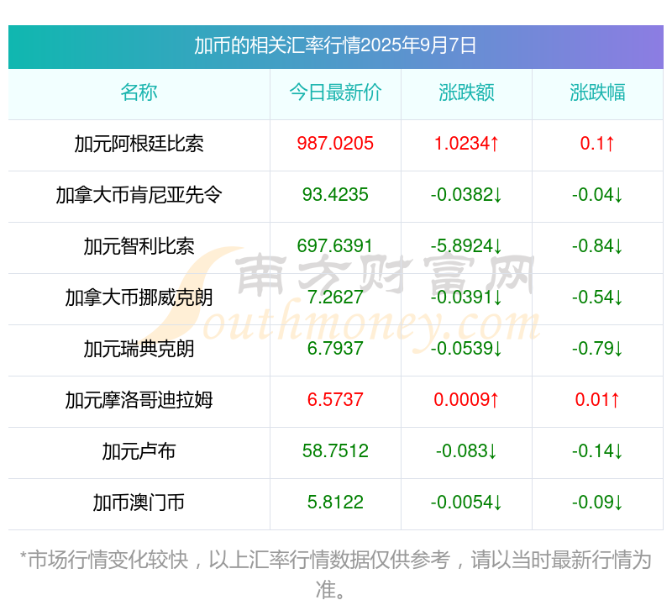Screen dimensions: 672x616
Task: Click the price 6.5737
Action: (335, 400)
